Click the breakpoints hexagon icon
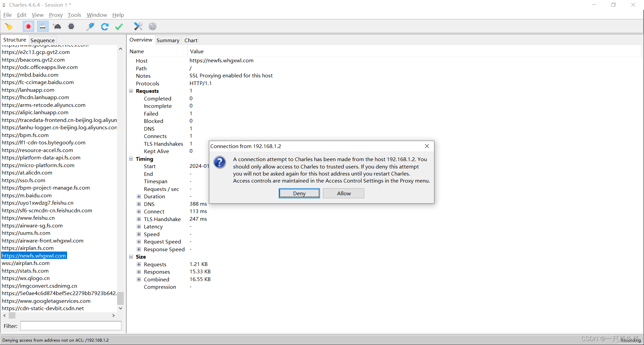Viewport: 644px width, 345px height. 71,26
